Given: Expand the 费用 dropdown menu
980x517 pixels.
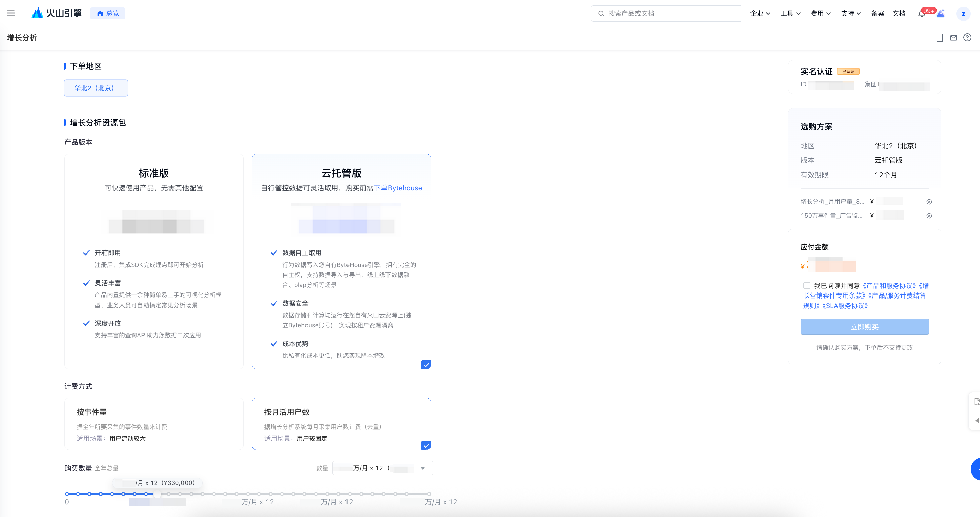Looking at the screenshot, I should (x=820, y=14).
